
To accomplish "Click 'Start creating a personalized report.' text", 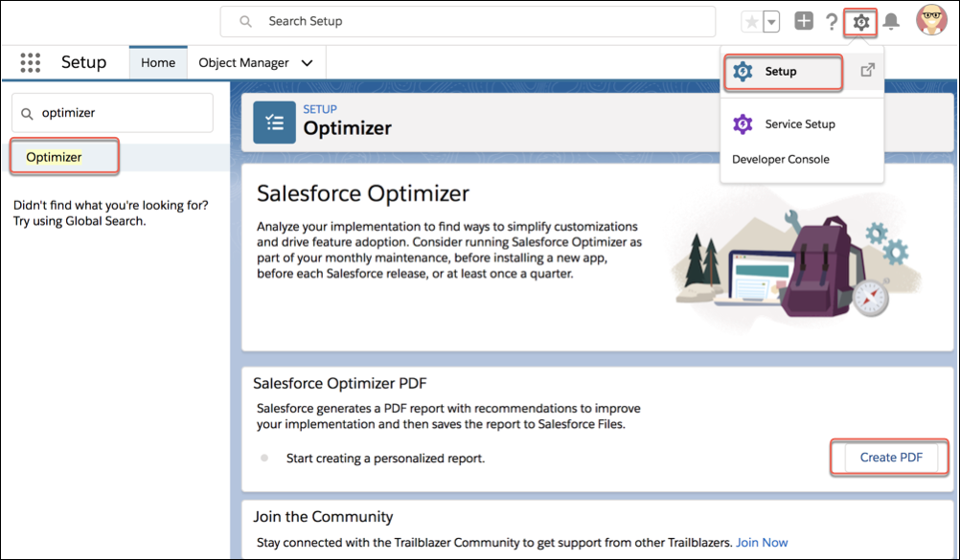I will point(386,459).
